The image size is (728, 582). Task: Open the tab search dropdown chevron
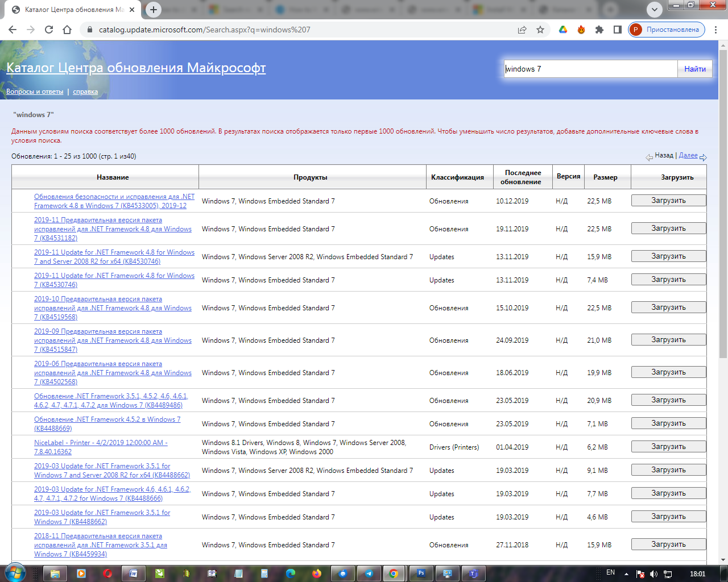[655, 9]
